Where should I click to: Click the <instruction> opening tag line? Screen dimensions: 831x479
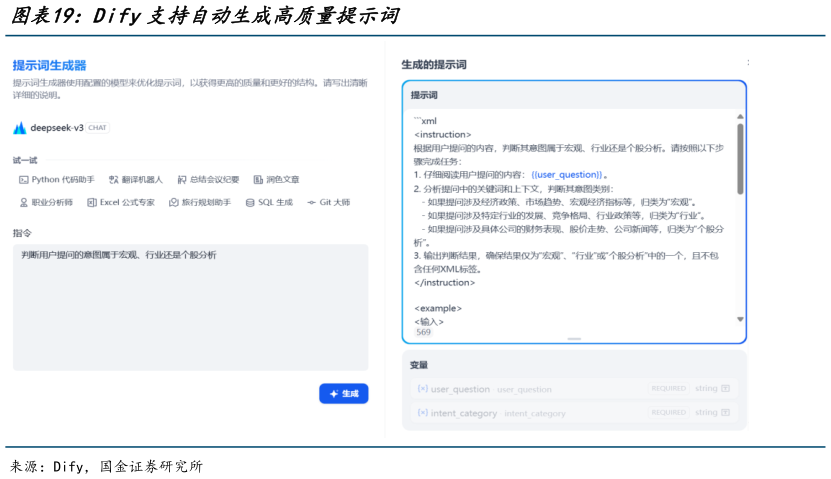click(443, 135)
